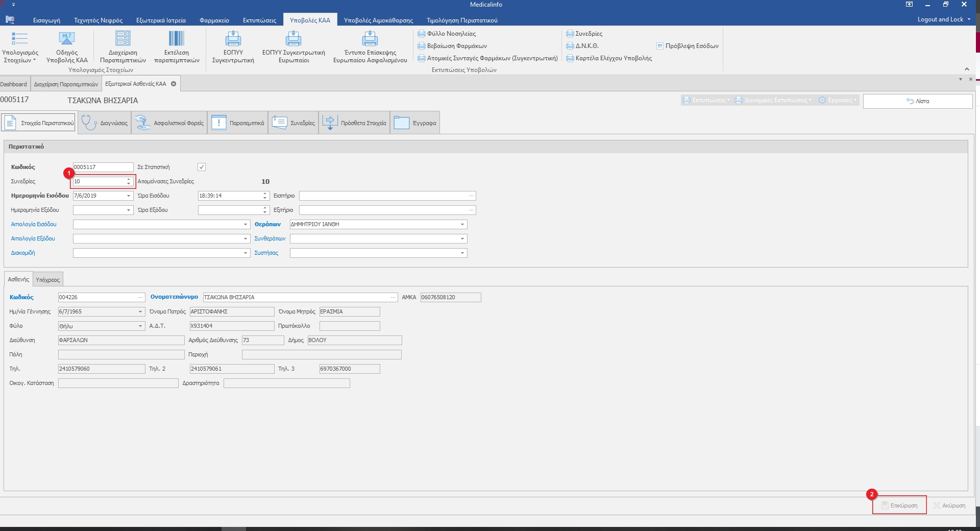Print ΕΟΠΥΥ Συγκεντρωτική report
Image resolution: width=980 pixels, height=531 pixels.
click(x=233, y=40)
